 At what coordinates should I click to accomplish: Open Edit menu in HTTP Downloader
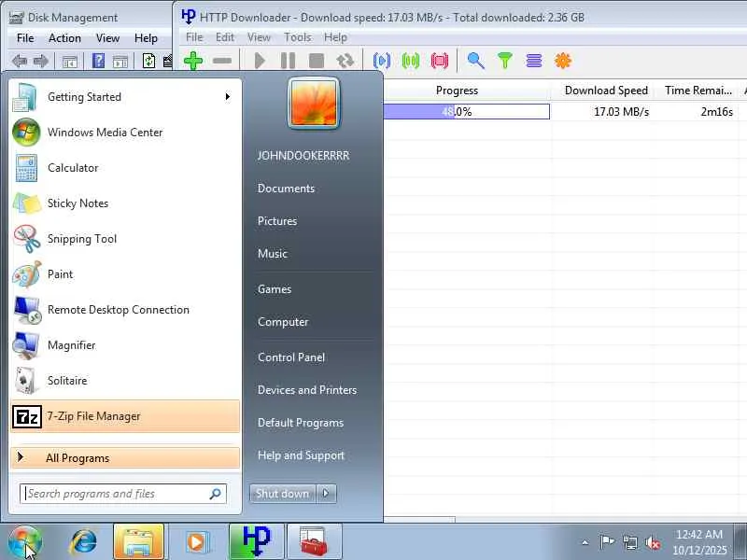pos(224,37)
